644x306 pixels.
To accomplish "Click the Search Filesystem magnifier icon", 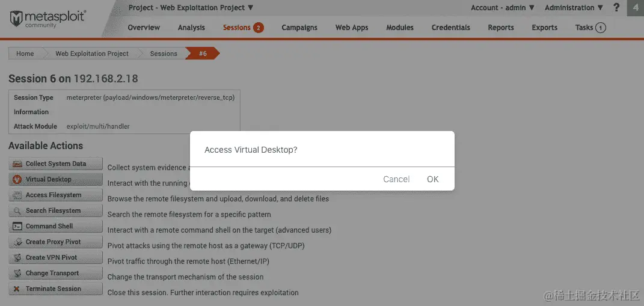I will tap(17, 210).
